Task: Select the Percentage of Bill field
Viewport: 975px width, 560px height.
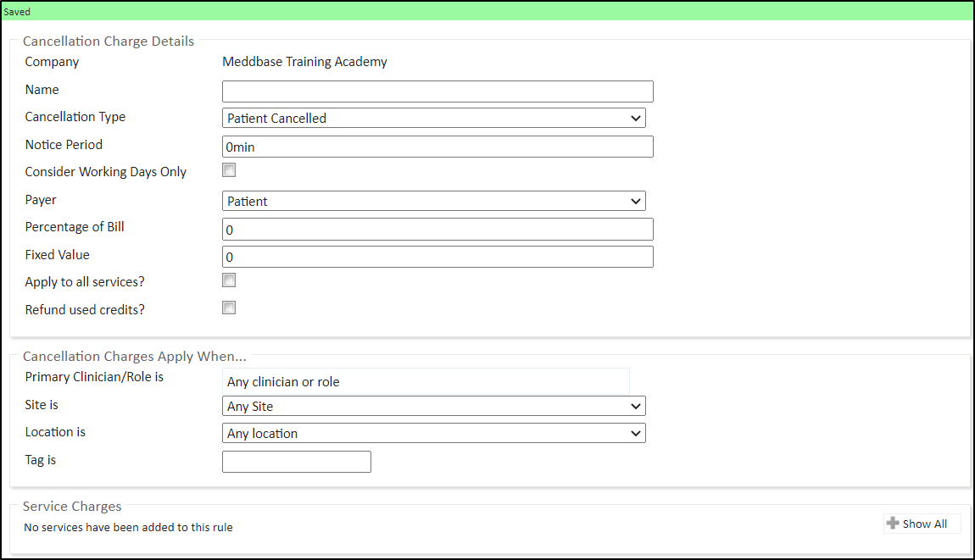Action: [437, 230]
